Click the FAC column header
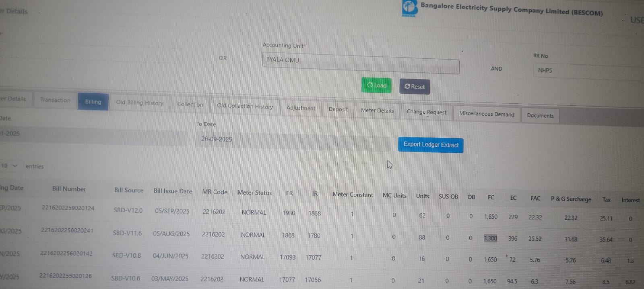 tap(535, 198)
